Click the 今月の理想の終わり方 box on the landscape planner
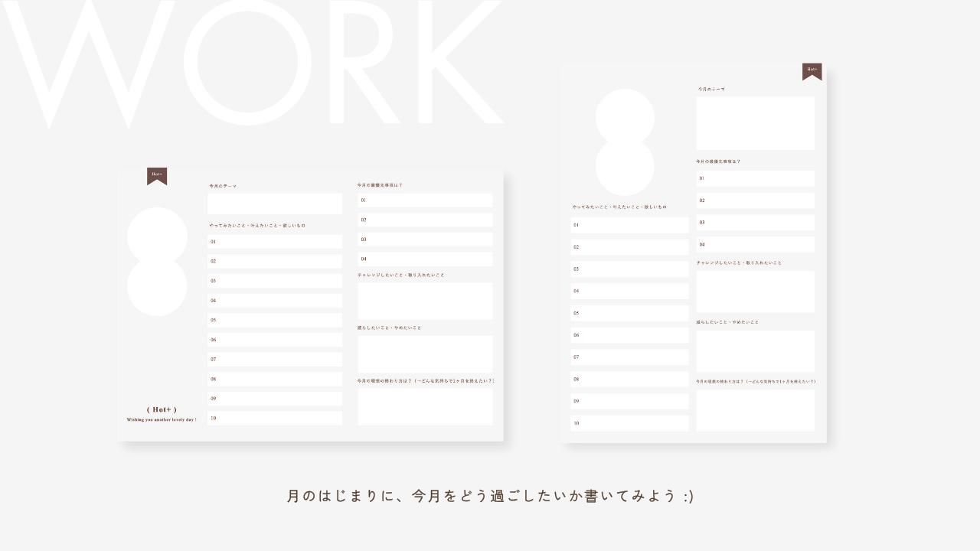This screenshot has width=980, height=551. pos(425,406)
